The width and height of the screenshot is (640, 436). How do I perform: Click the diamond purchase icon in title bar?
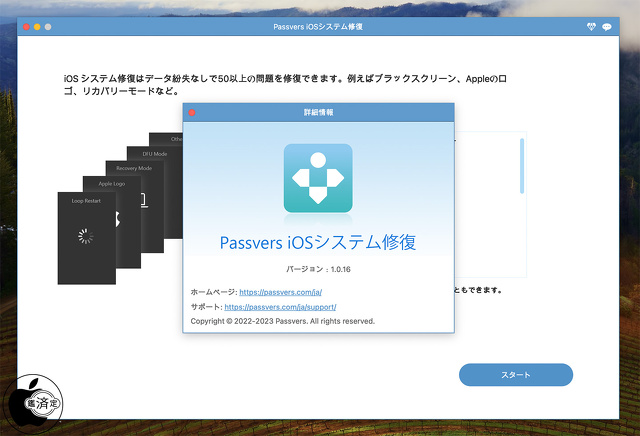[x=591, y=27]
